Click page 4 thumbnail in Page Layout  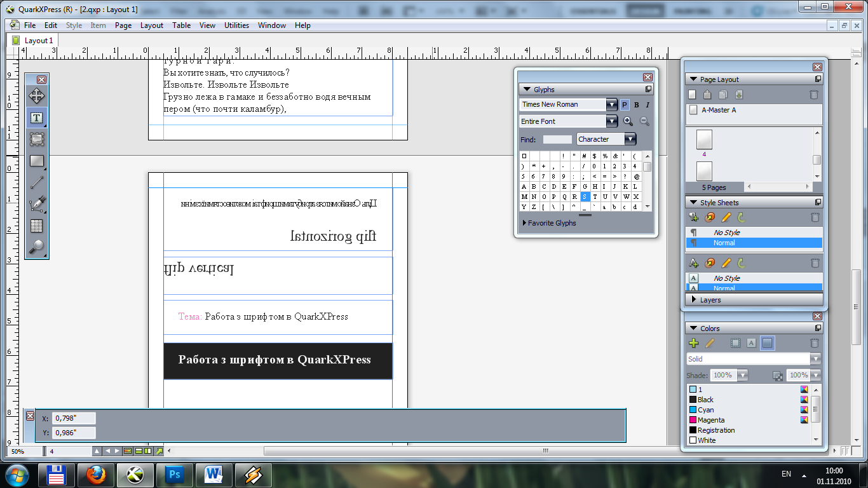pyautogui.click(x=704, y=140)
